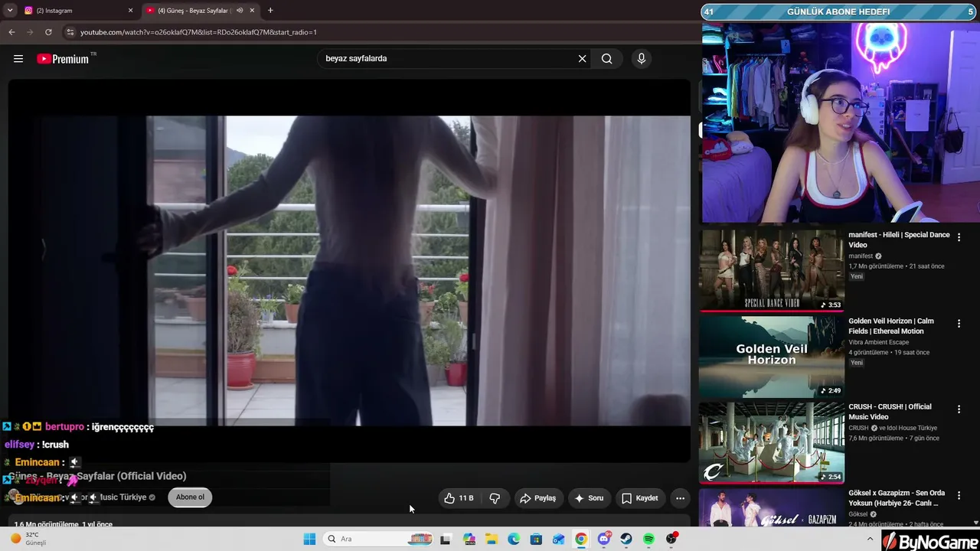Pause the video by clicking the player
This screenshot has height=551, width=980.
pyautogui.click(x=349, y=270)
